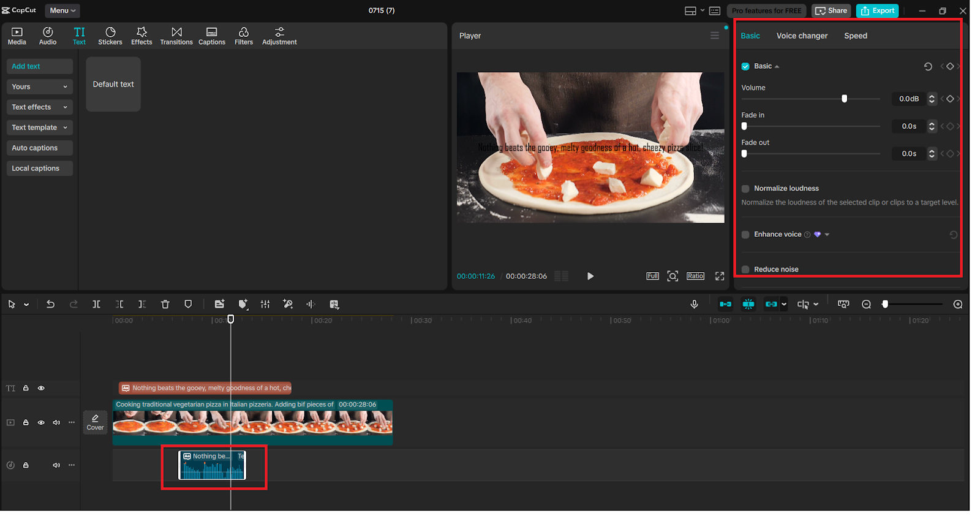This screenshot has height=518, width=980.
Task: Click the Fade in slider handle
Action: [x=745, y=126]
